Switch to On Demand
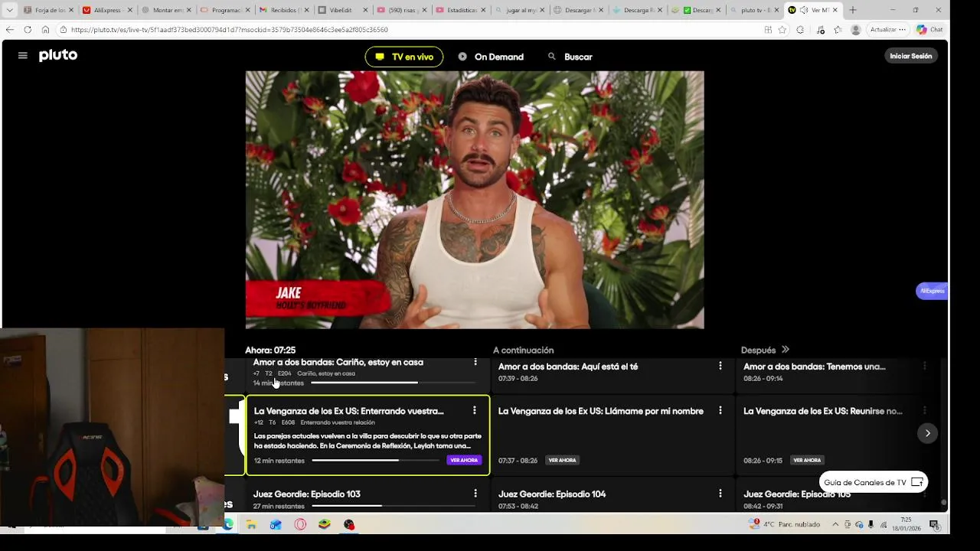The width and height of the screenshot is (980, 551). [x=491, y=57]
